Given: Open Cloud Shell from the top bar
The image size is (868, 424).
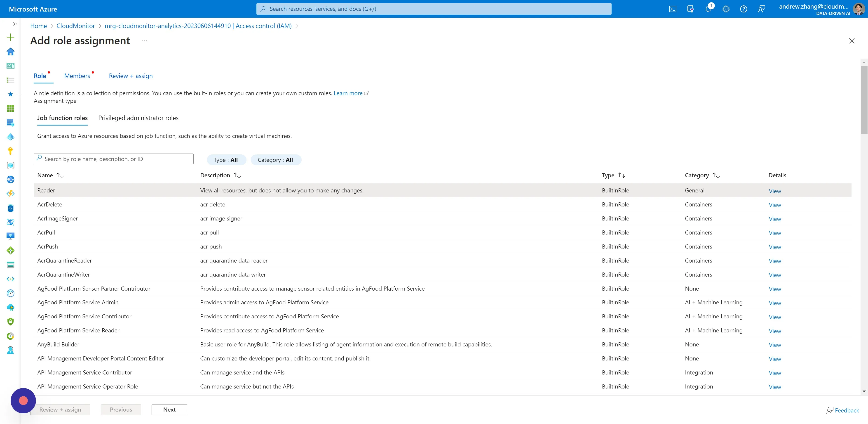Looking at the screenshot, I should [x=672, y=9].
